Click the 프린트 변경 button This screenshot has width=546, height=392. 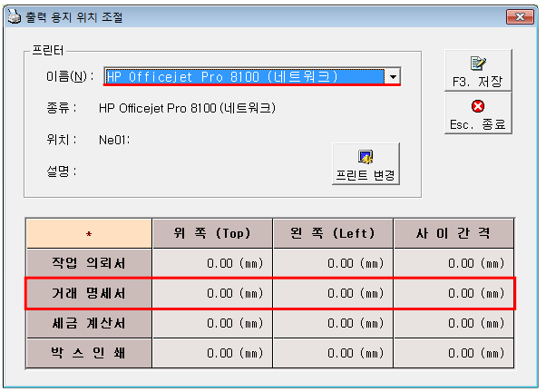point(366,163)
